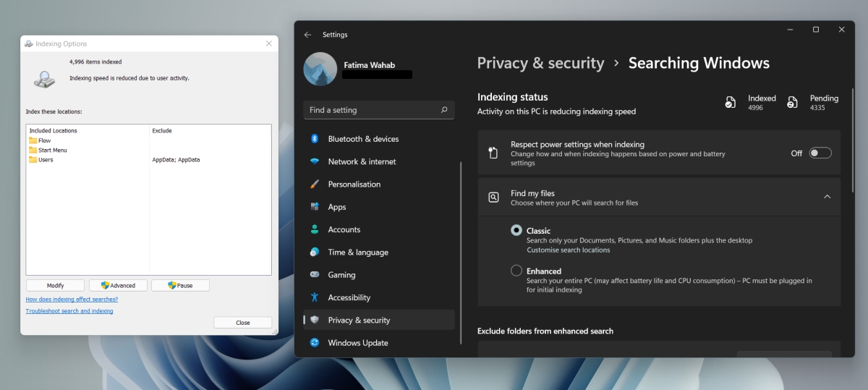The height and width of the screenshot is (390, 868).
Task: Click Privacy & security breadcrumb
Action: tap(540, 63)
